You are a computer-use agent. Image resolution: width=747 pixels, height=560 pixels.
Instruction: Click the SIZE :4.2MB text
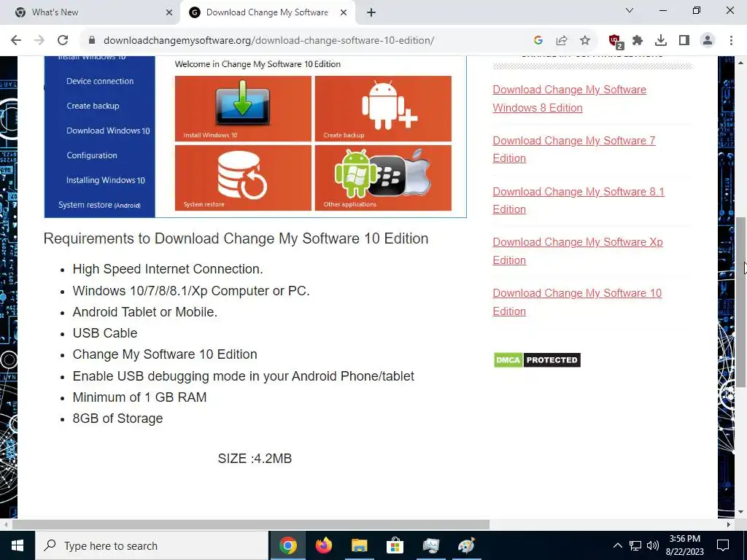coord(255,459)
